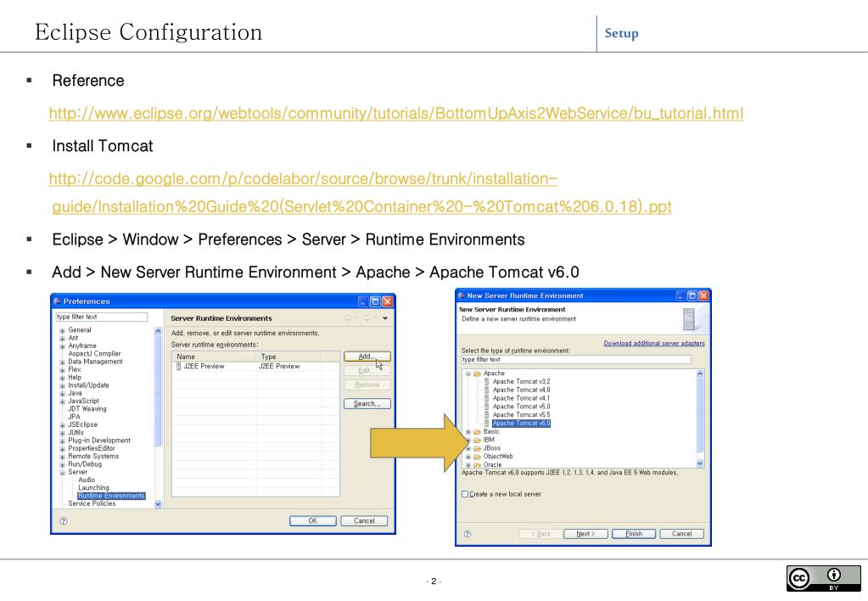Expand the Ant preferences node
This screenshot has height=601, width=868.
(x=62, y=339)
